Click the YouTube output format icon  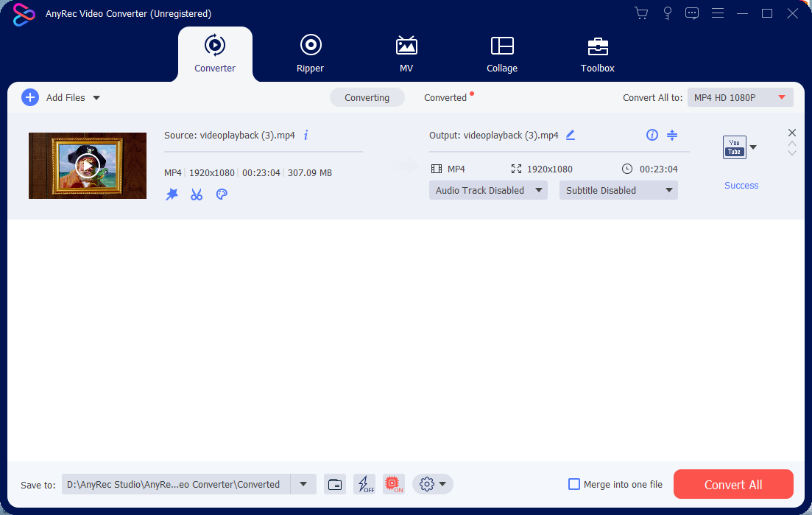[x=734, y=147]
